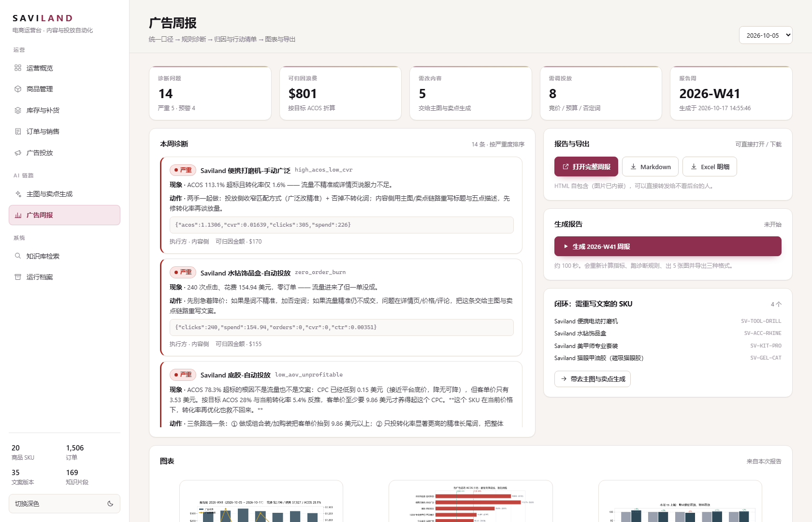Open 运行档案 page
The width and height of the screenshot is (812, 522).
[x=64, y=277]
